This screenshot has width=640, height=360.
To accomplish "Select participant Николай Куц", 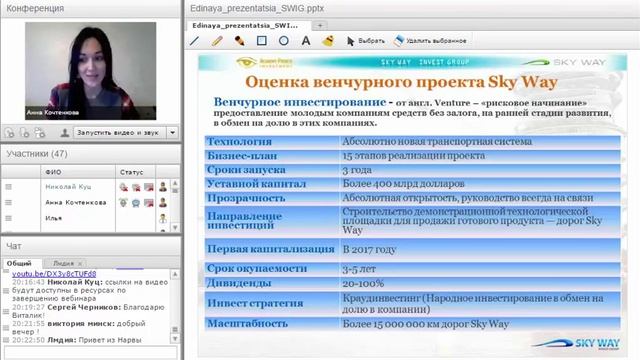I will [x=68, y=187].
